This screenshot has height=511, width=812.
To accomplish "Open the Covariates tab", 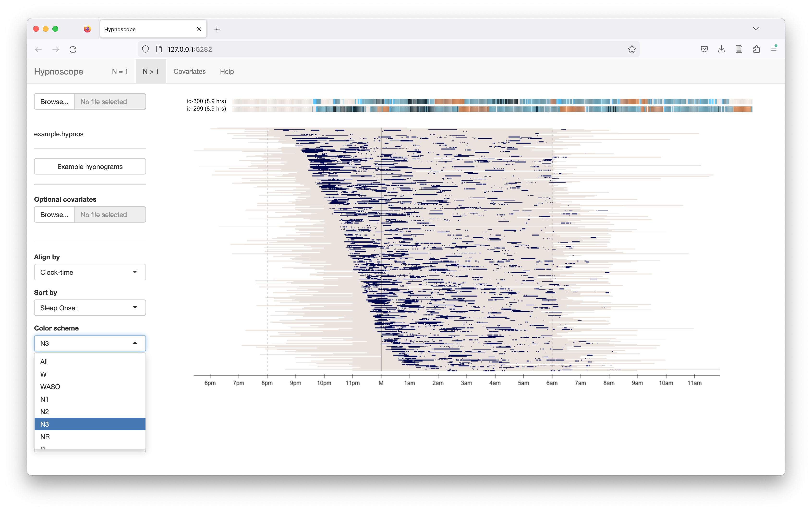I will 189,72.
